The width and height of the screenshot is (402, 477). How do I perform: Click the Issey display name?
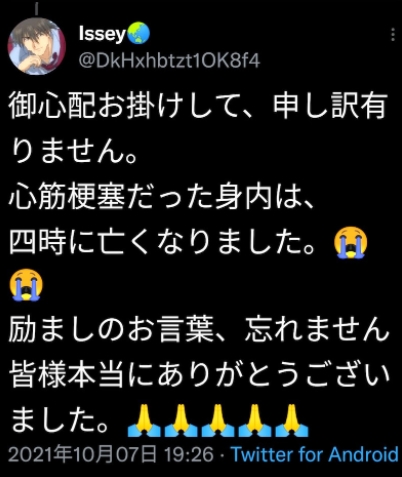[102, 34]
